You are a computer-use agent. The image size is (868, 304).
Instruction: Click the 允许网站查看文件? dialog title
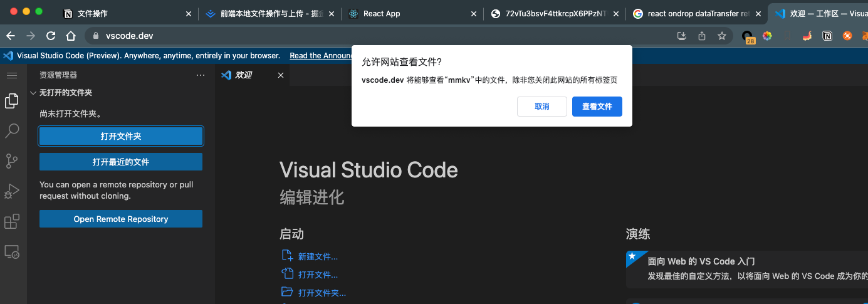(x=402, y=62)
